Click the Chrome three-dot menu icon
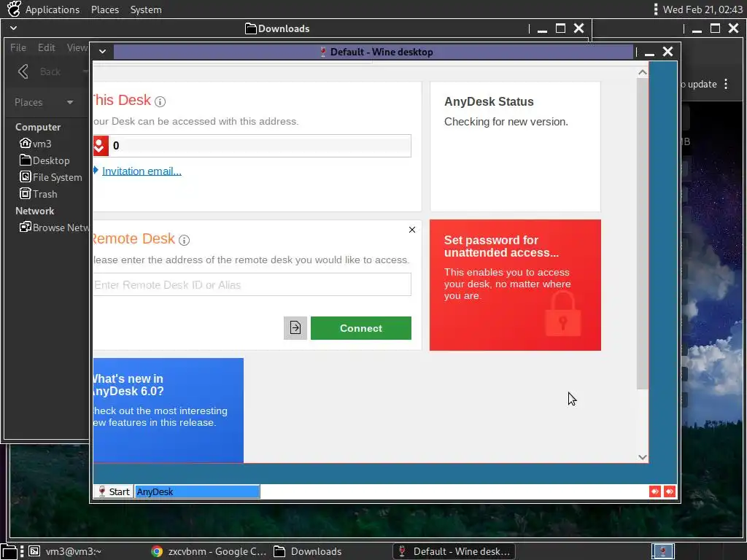The width and height of the screenshot is (747, 560). pos(726,85)
